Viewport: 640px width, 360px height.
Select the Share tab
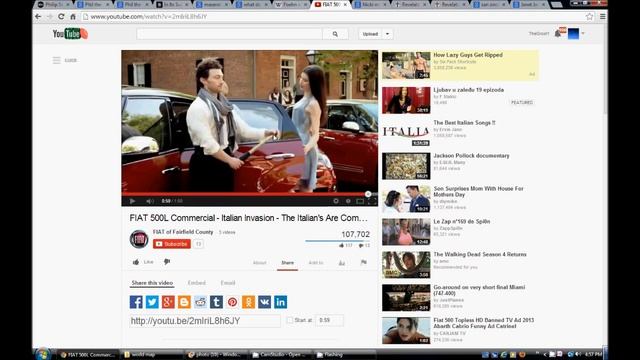(287, 263)
